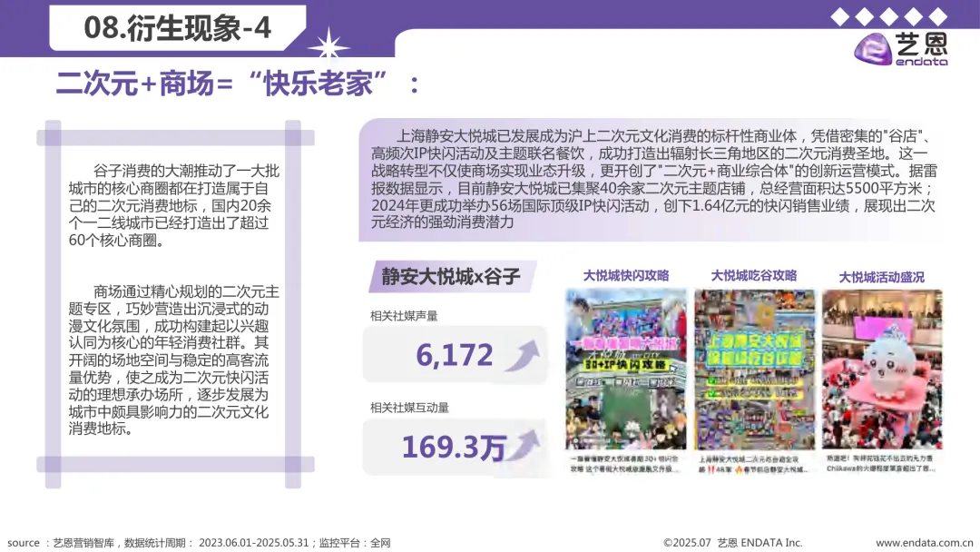Click the up arrow next to 169.3万
This screenshot has height=552, width=980.
coord(524,445)
